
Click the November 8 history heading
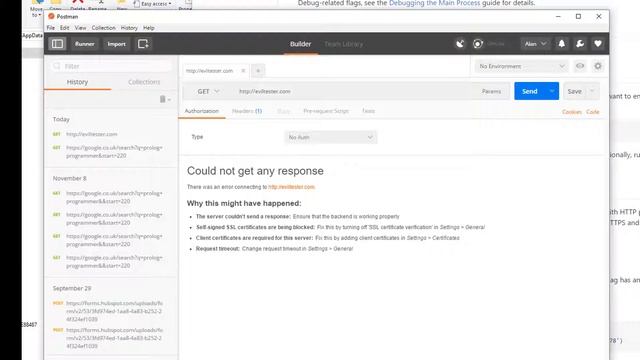[x=69, y=178]
